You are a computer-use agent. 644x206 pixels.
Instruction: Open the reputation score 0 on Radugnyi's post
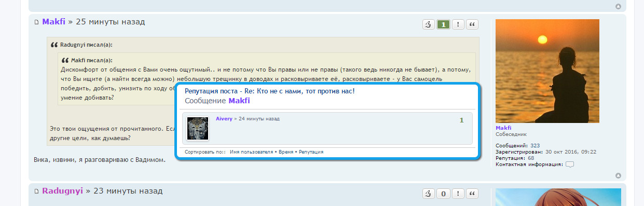point(443,194)
